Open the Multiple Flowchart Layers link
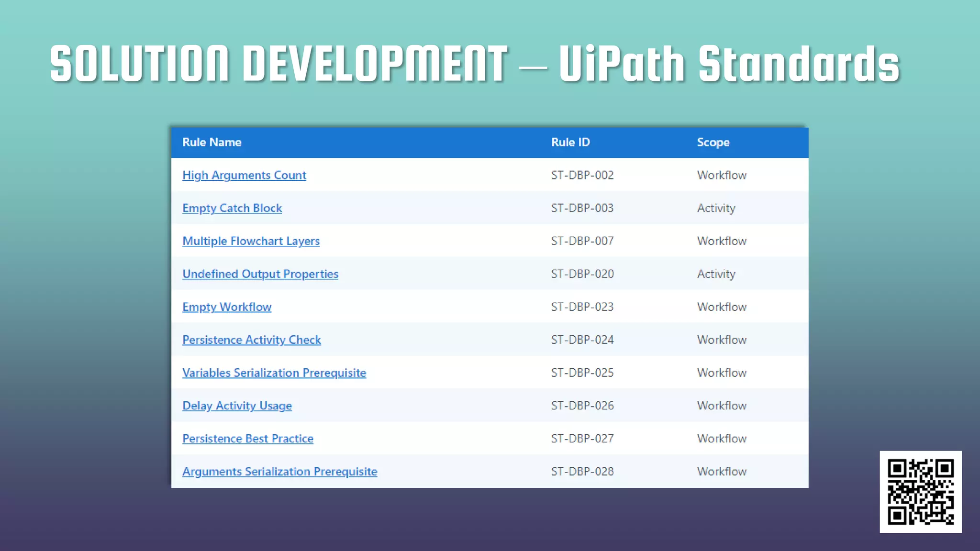Image resolution: width=980 pixels, height=551 pixels. (251, 242)
